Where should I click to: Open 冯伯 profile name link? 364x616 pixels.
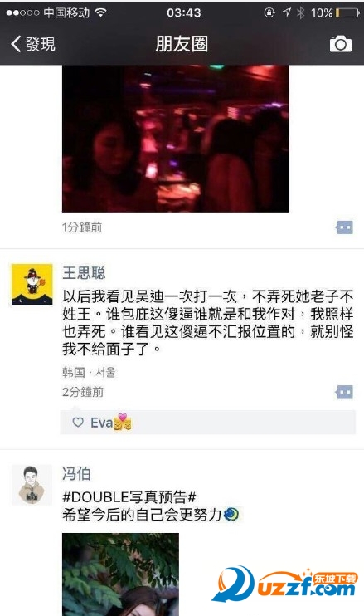[76, 473]
